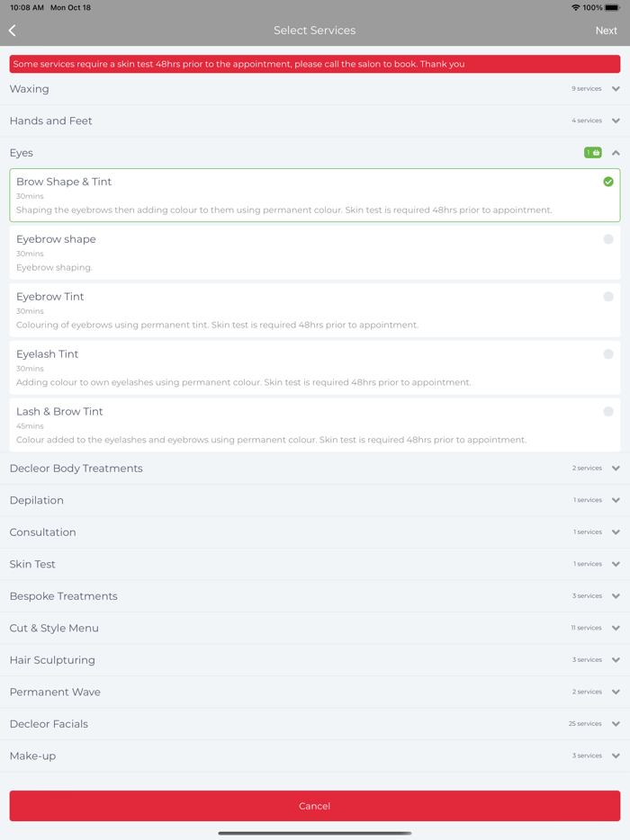630x840 pixels.
Task: Tap the red skin test notice banner
Action: [x=315, y=65]
